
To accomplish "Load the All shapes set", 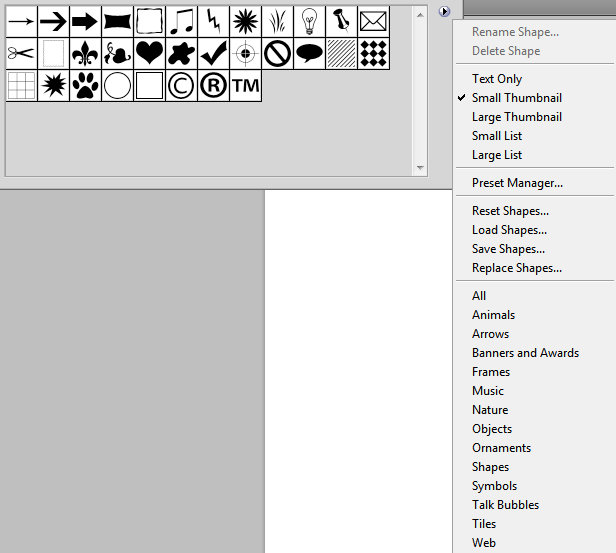I will click(x=479, y=296).
